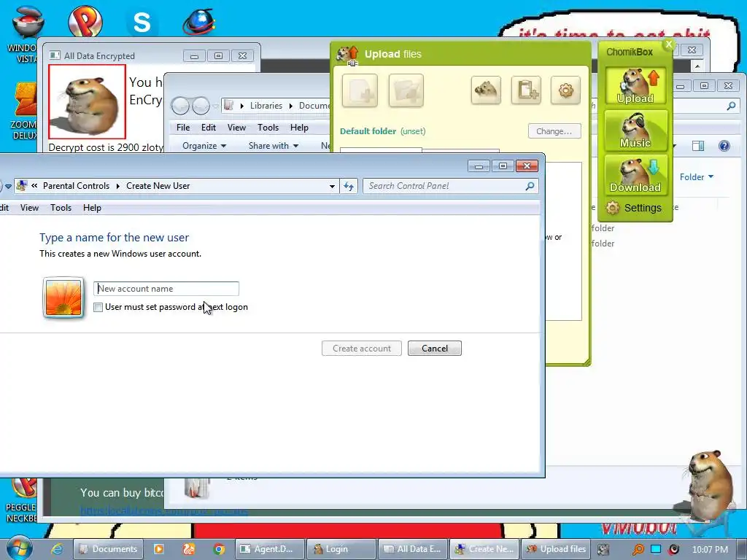Click the hamster icon in Upload files toolbar

click(486, 90)
